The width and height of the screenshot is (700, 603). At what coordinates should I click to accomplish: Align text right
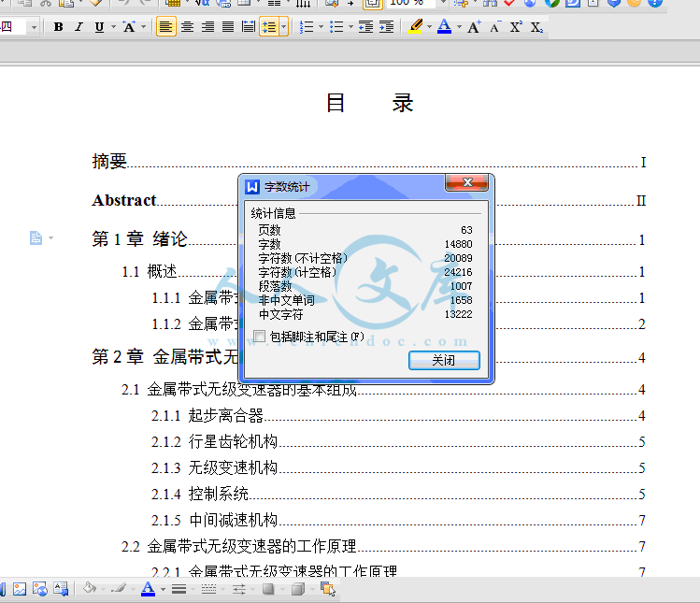click(207, 27)
